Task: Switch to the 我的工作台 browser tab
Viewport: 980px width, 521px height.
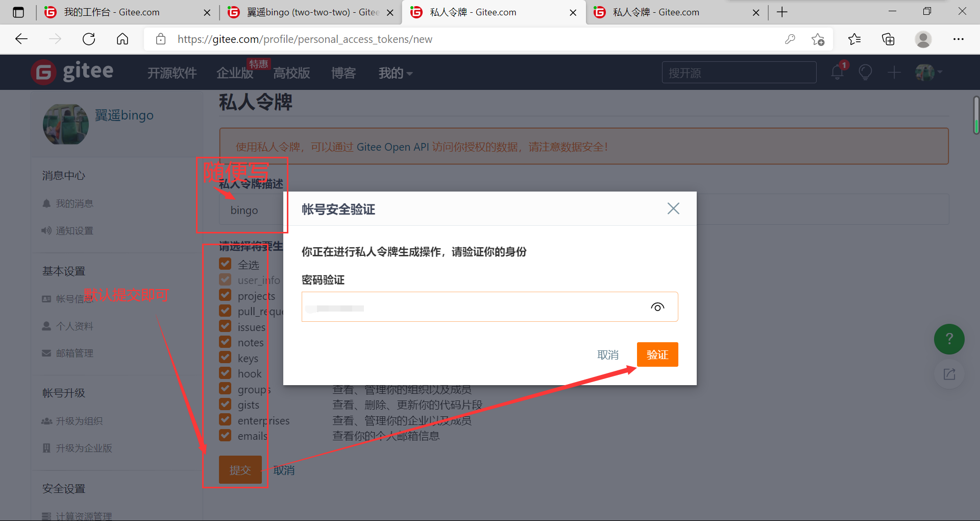Action: tap(107, 12)
